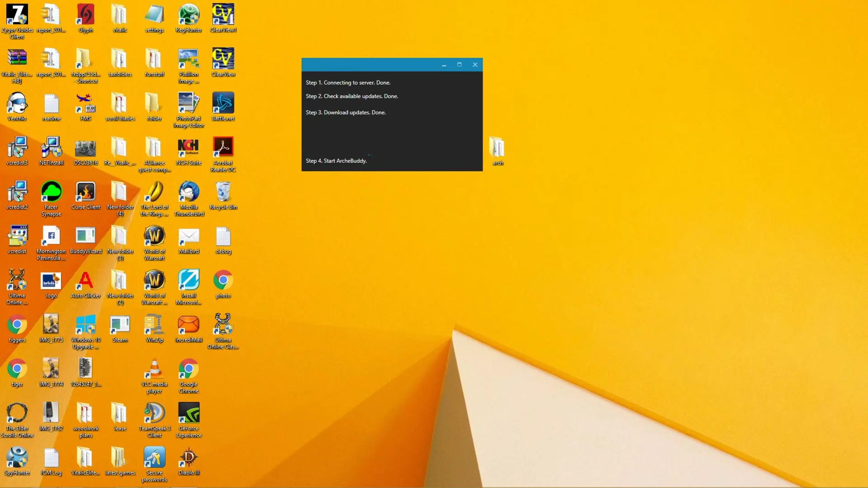Select the Steam desktop icon

pos(120,325)
